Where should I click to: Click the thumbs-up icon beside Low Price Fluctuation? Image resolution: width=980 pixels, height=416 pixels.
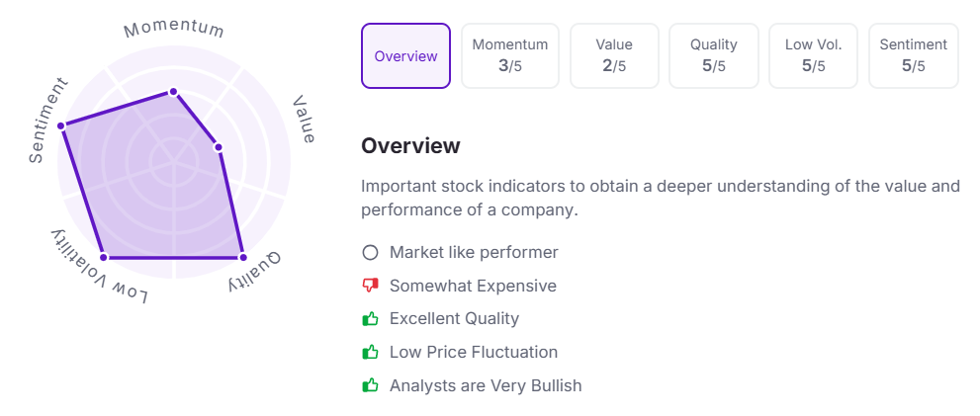point(371,352)
